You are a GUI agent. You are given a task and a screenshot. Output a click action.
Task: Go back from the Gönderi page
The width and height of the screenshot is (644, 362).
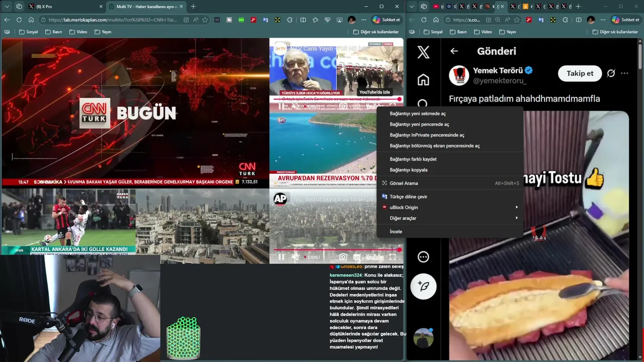tap(454, 51)
